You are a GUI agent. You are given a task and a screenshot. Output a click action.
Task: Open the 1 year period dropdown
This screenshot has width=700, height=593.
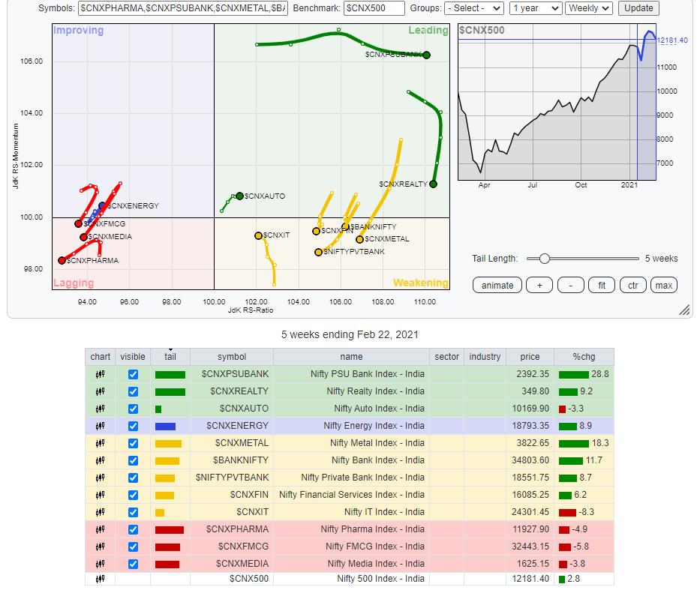click(535, 8)
